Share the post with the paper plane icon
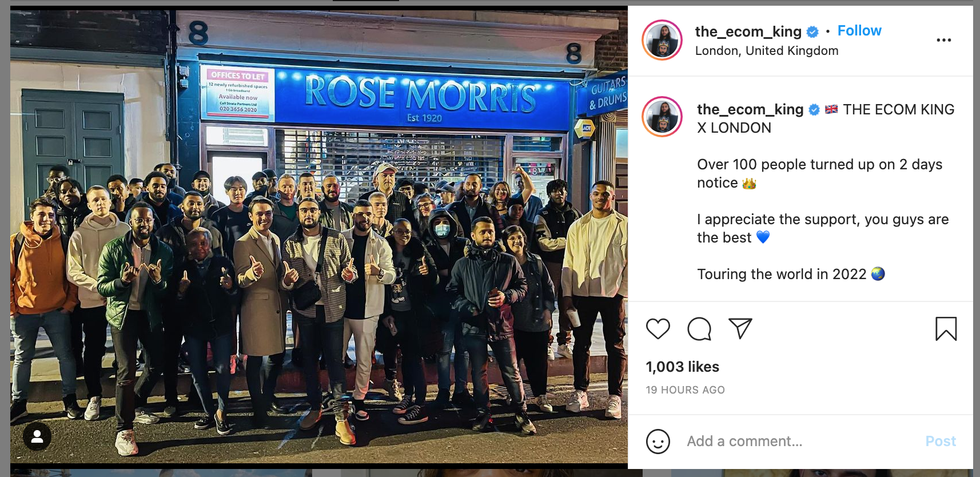This screenshot has width=980, height=477. [740, 328]
